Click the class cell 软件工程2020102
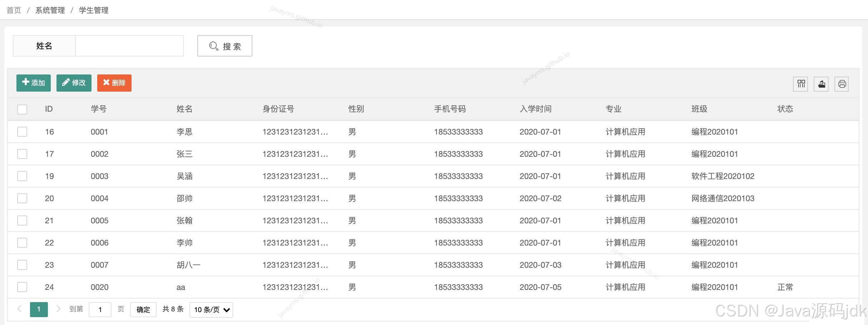868x325 pixels. [723, 176]
